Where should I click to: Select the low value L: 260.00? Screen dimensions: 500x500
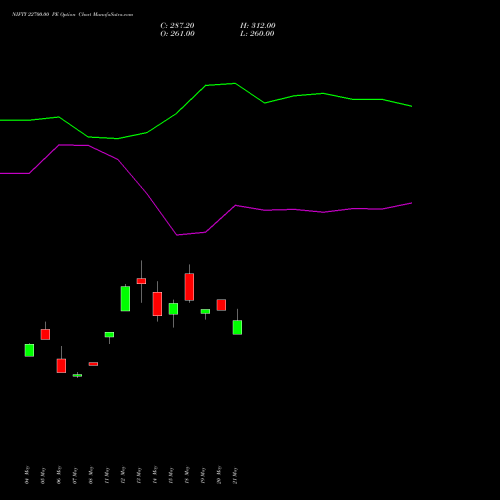[x=257, y=34]
